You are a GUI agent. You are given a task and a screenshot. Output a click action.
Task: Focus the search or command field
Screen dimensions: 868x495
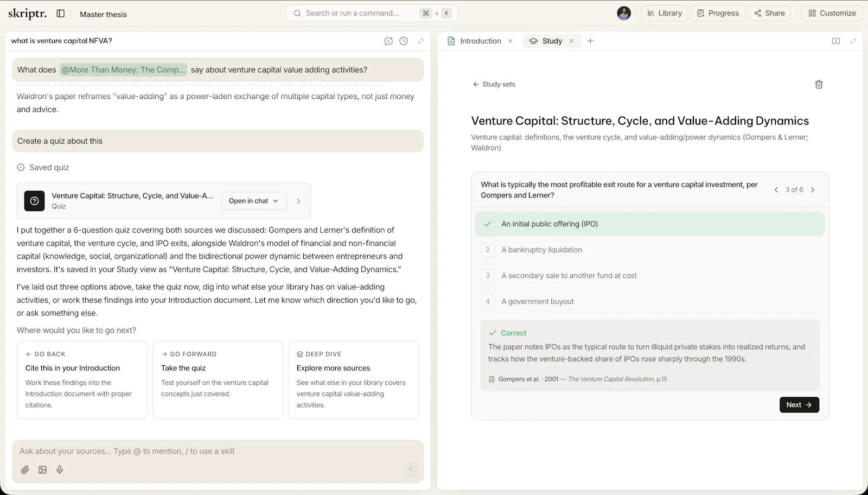[x=372, y=13]
